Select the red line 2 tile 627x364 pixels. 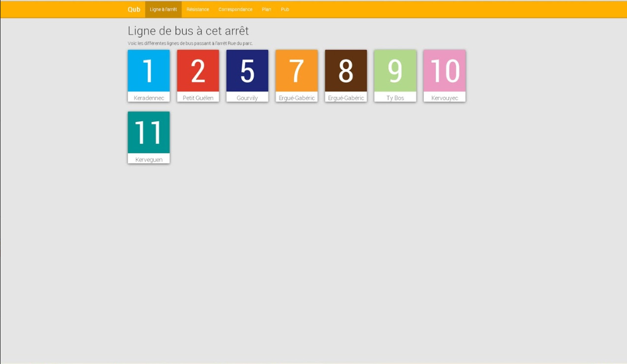click(x=198, y=71)
